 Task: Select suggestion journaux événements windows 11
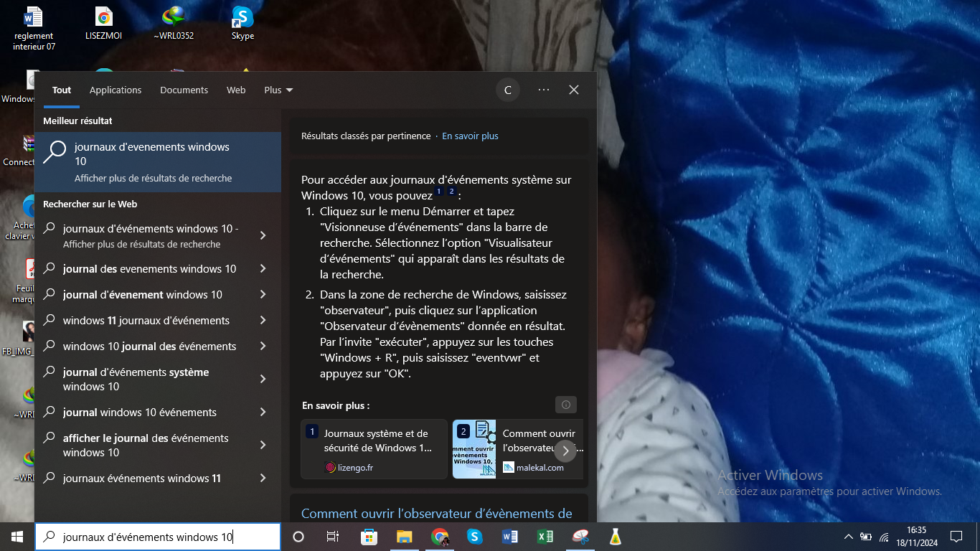coord(142,478)
